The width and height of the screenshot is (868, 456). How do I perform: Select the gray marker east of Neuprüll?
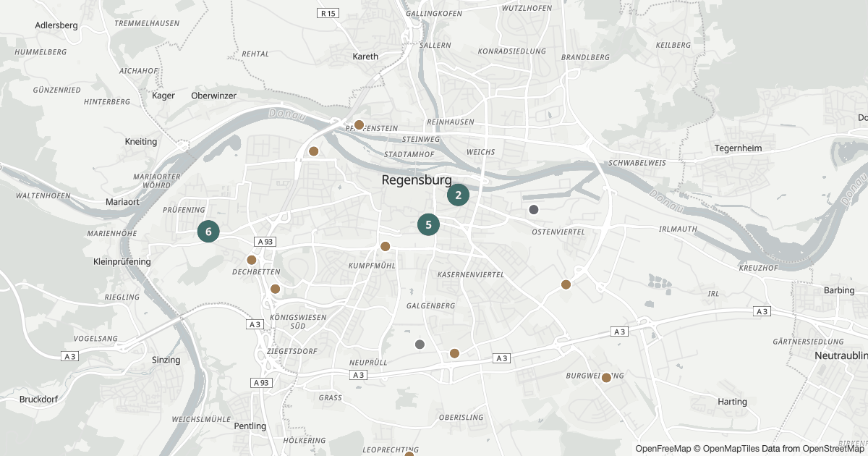pyautogui.click(x=420, y=345)
